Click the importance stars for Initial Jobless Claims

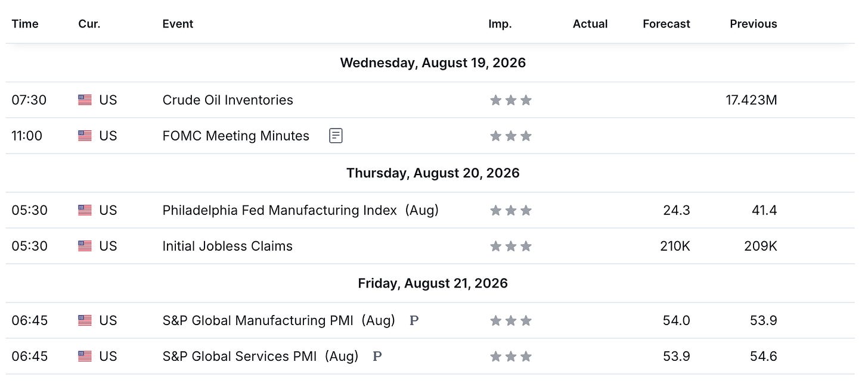(510, 246)
